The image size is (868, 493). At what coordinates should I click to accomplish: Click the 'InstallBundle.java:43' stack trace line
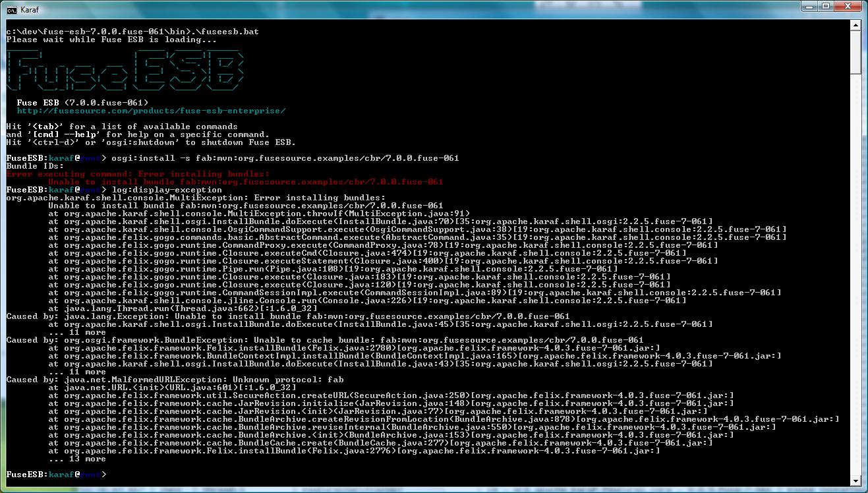pyautogui.click(x=380, y=364)
